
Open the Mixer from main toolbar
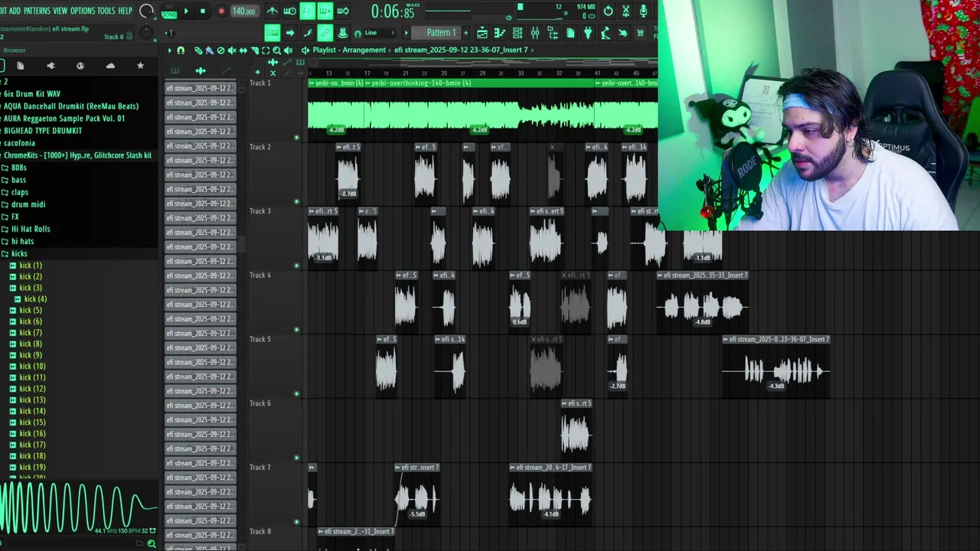(535, 32)
